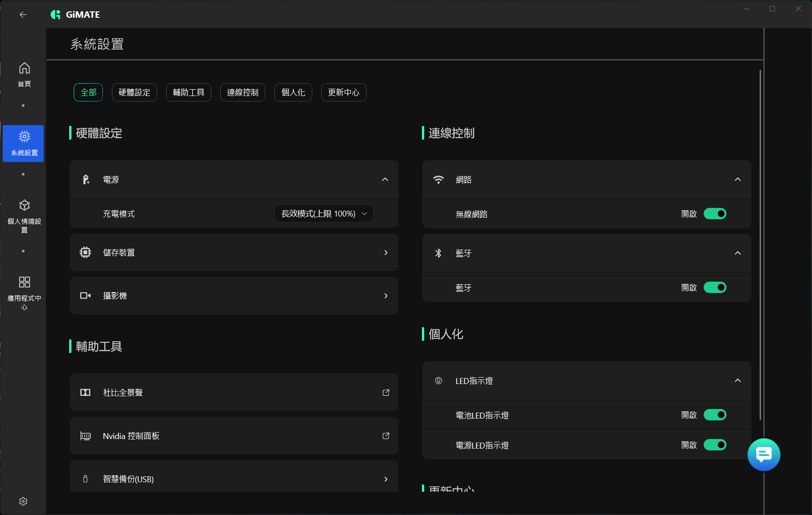
Task: Open external link icon for 杜比全景聲
Action: pos(386,393)
